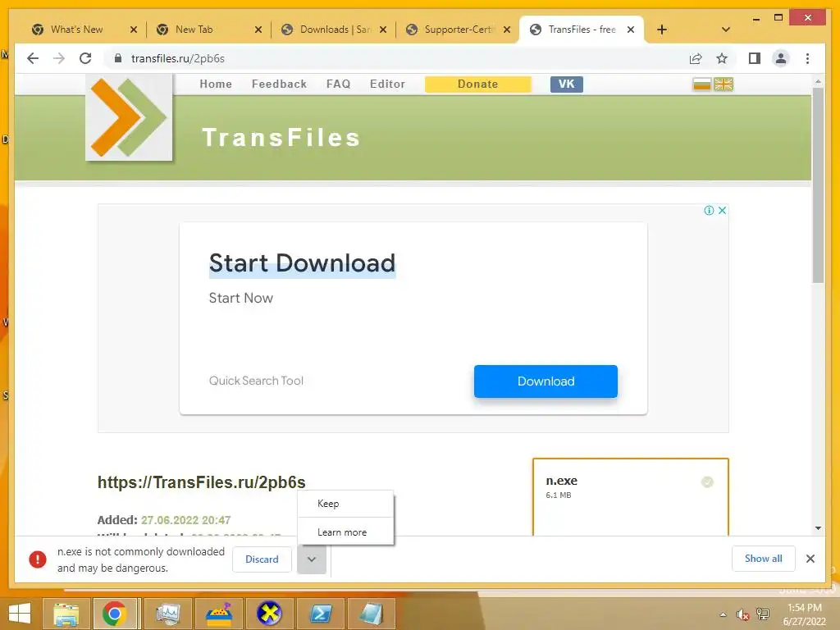Click Show all downloads button
Image resolution: width=840 pixels, height=630 pixels.
coord(764,559)
